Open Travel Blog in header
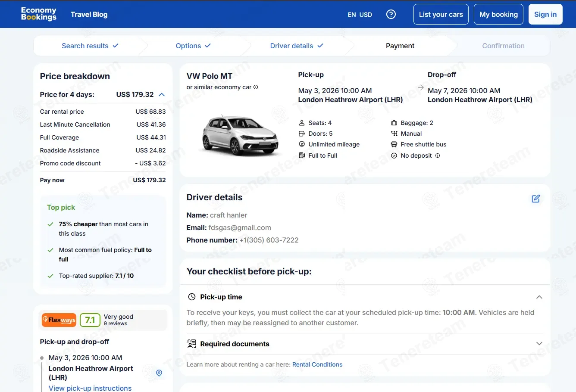Image resolution: width=576 pixels, height=392 pixels. point(89,14)
